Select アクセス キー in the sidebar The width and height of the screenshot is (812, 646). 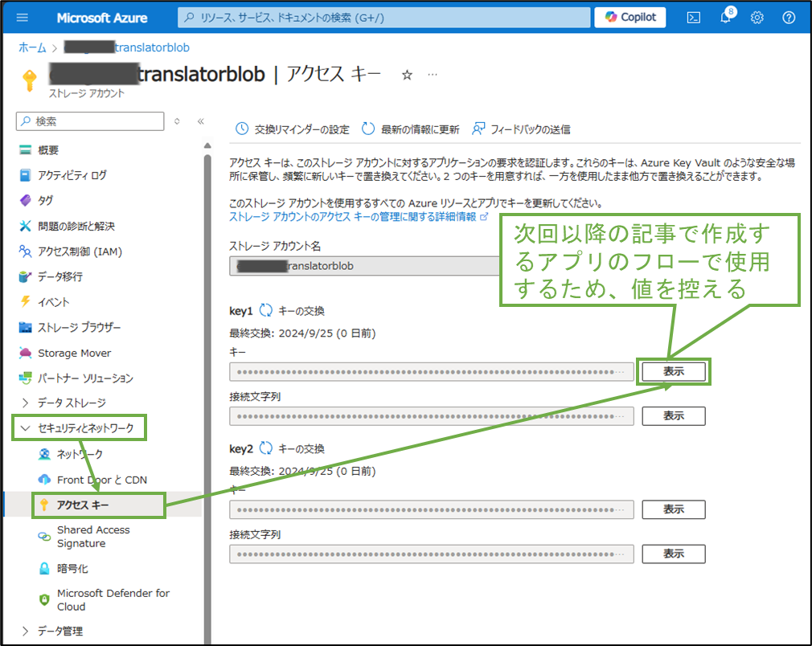click(98, 505)
